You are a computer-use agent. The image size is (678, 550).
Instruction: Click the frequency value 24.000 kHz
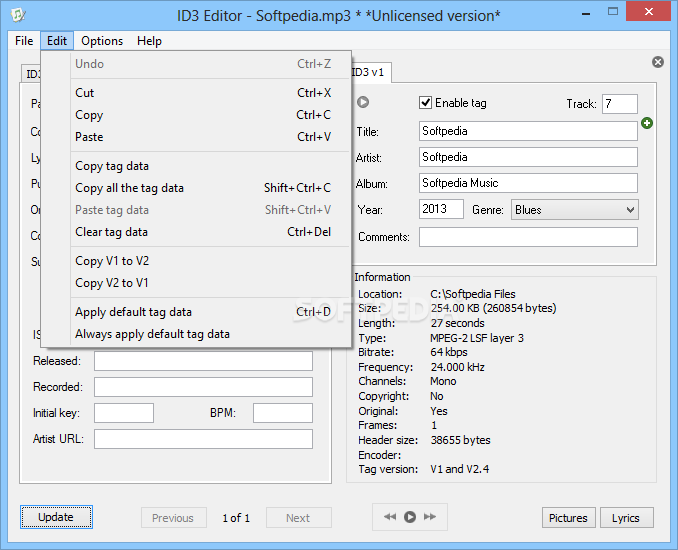(457, 367)
